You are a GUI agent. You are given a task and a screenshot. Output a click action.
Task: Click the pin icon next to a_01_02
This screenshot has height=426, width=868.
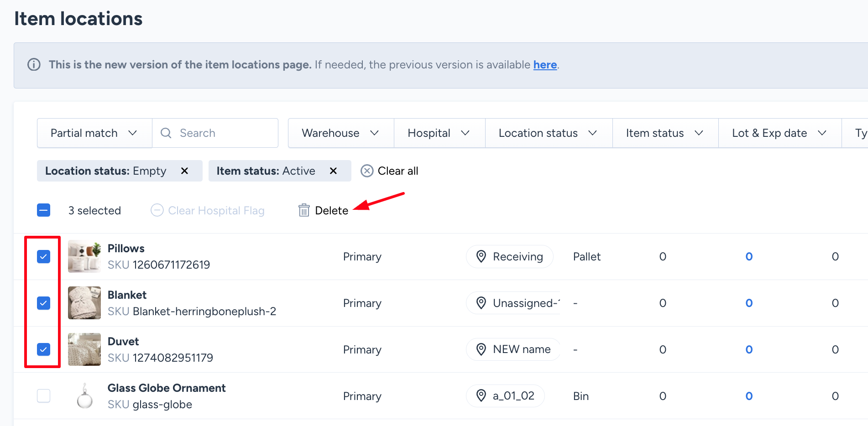coord(481,396)
